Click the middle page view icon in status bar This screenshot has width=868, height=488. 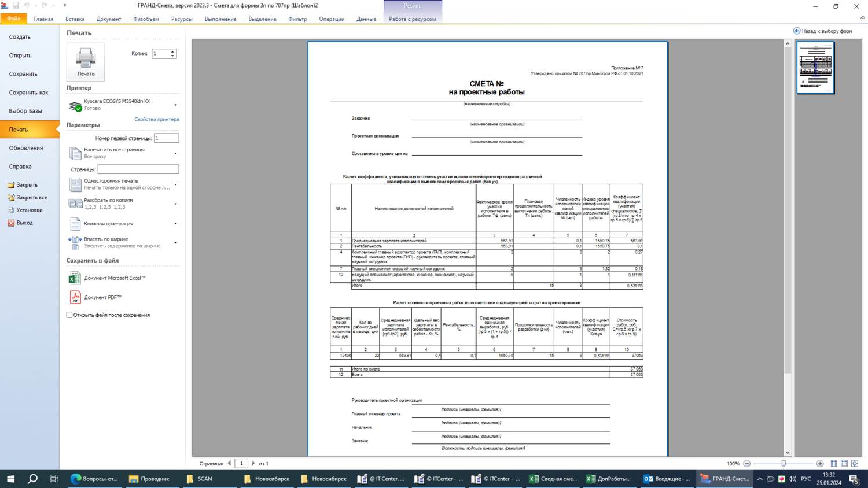coord(844,464)
